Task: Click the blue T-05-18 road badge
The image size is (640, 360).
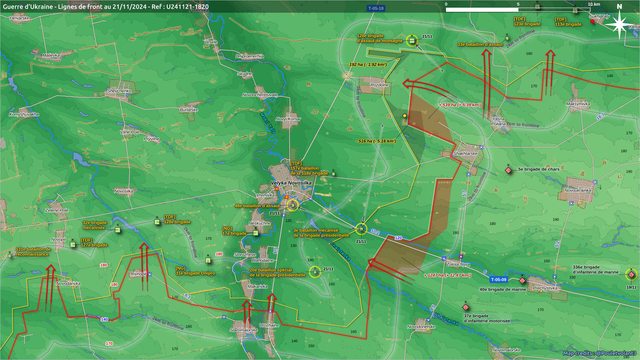Action: 376,8
